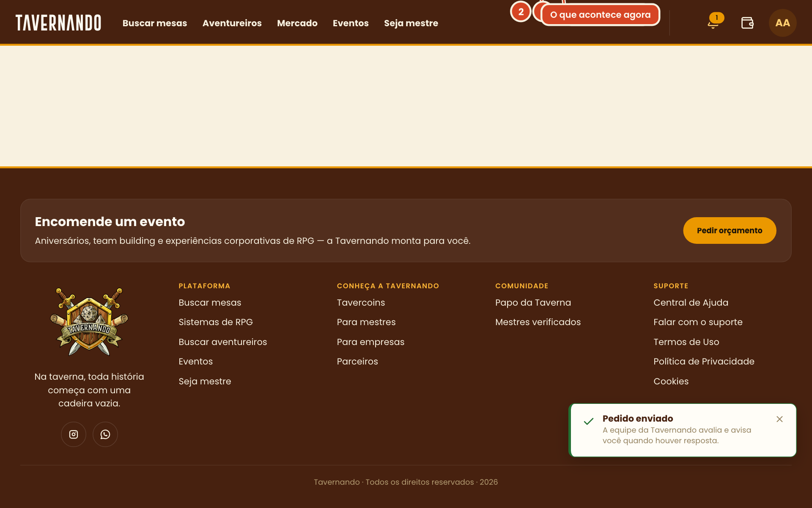Open footer link Buscar mesas

[210, 303]
